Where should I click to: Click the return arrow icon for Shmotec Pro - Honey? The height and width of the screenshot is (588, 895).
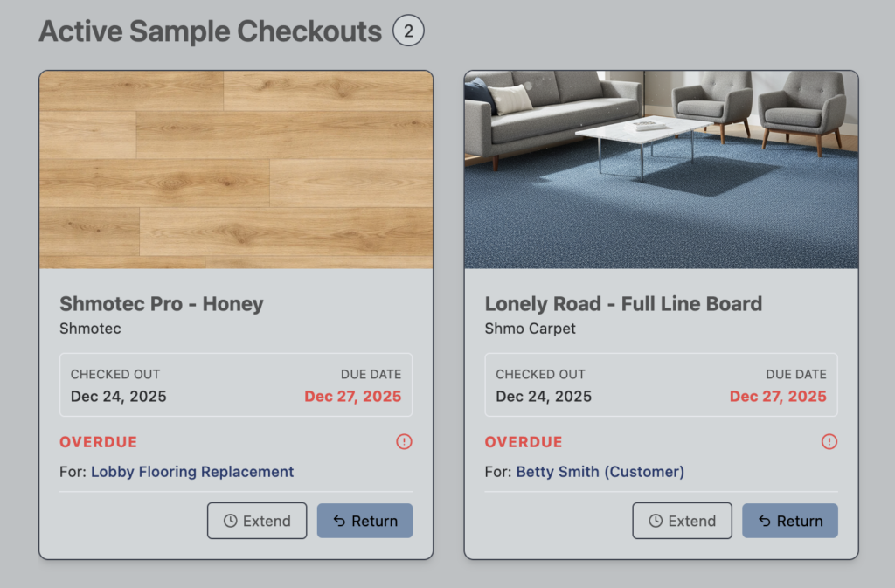point(338,521)
